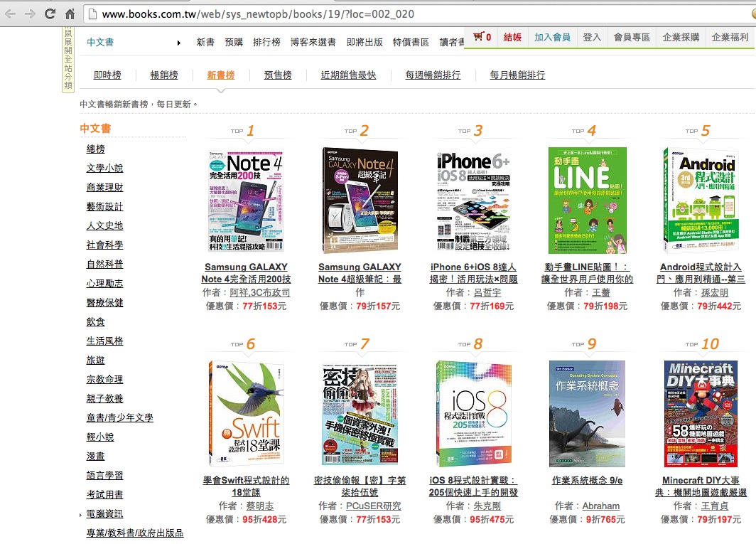This screenshot has height=544, width=756.
Task: Switch to 近期銷售最快 tab
Action: click(349, 75)
